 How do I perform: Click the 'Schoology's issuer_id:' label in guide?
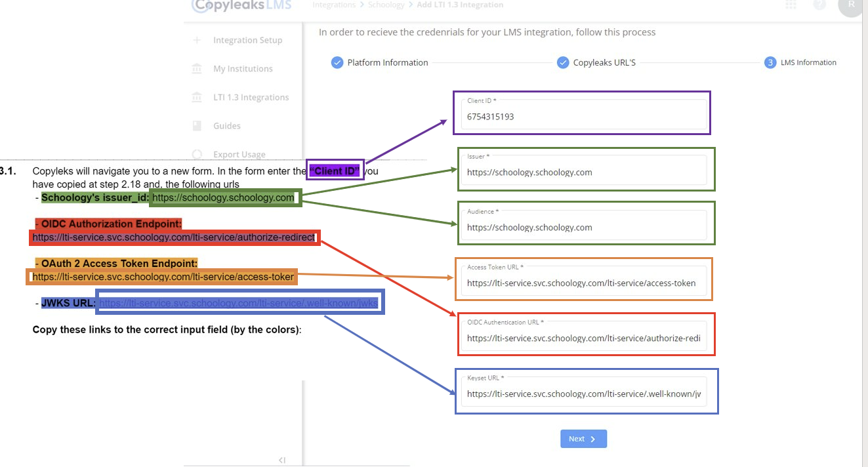[95, 197]
